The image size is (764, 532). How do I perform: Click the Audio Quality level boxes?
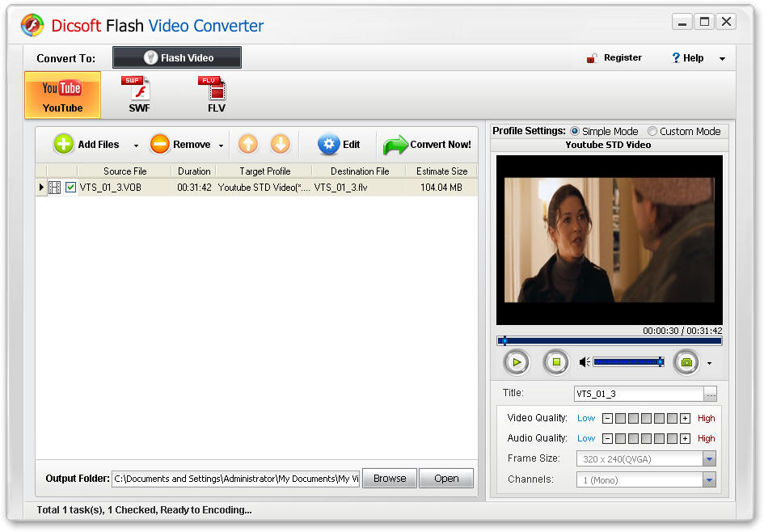pyautogui.click(x=646, y=438)
